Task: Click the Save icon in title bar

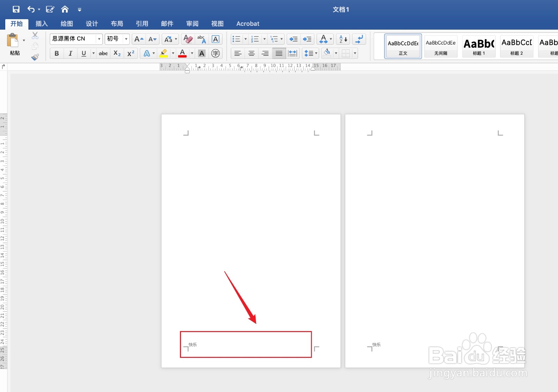Action: tap(16, 9)
